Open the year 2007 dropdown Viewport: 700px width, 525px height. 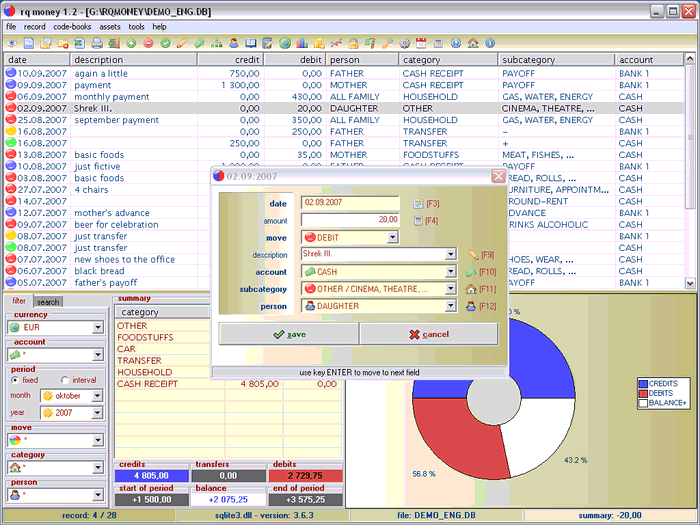[97, 413]
